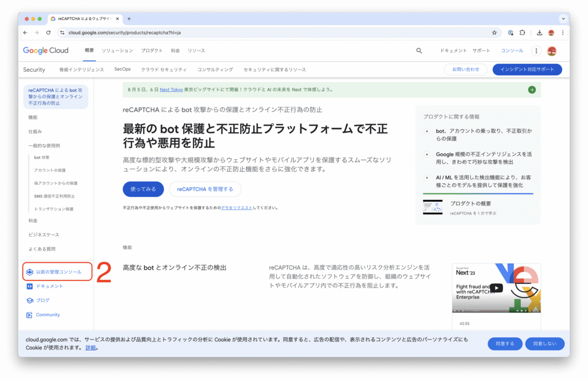Click the Community icon in sidebar
Viewport: 588px width, 381px height.
click(29, 315)
